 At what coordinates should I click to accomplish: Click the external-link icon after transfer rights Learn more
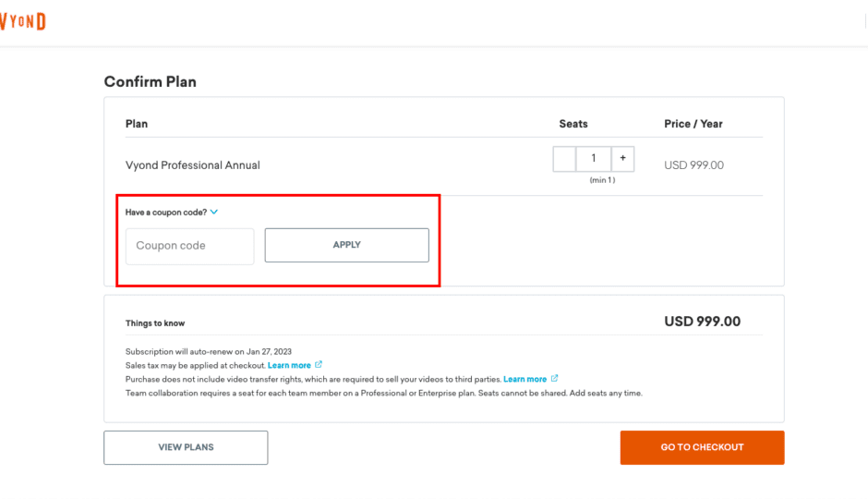(554, 378)
